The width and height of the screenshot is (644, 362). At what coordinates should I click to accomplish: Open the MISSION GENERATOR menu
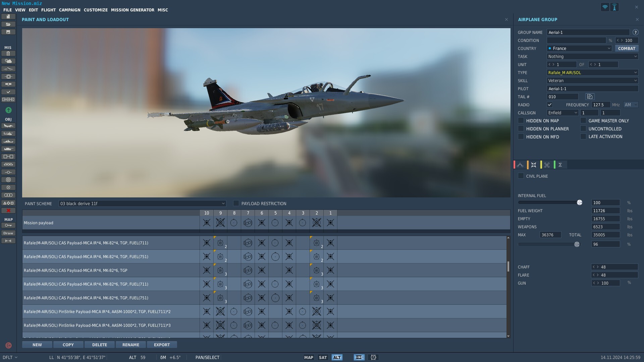point(132,10)
